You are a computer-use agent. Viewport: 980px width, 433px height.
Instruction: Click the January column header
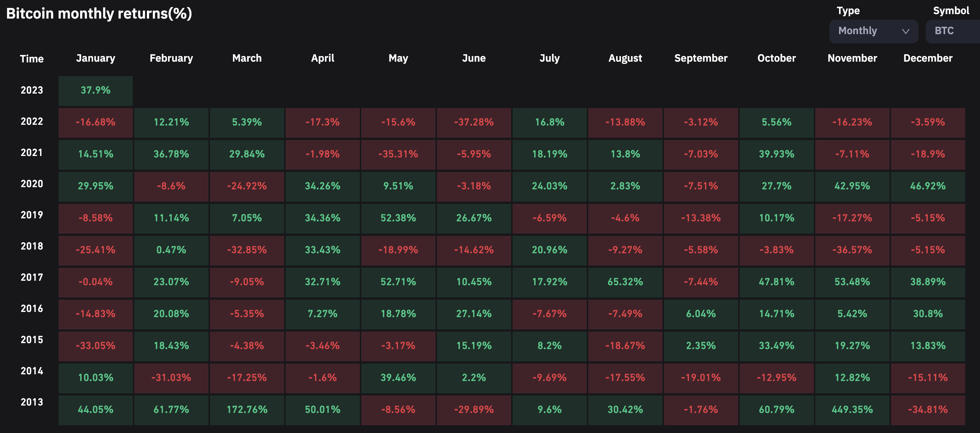coord(95,58)
